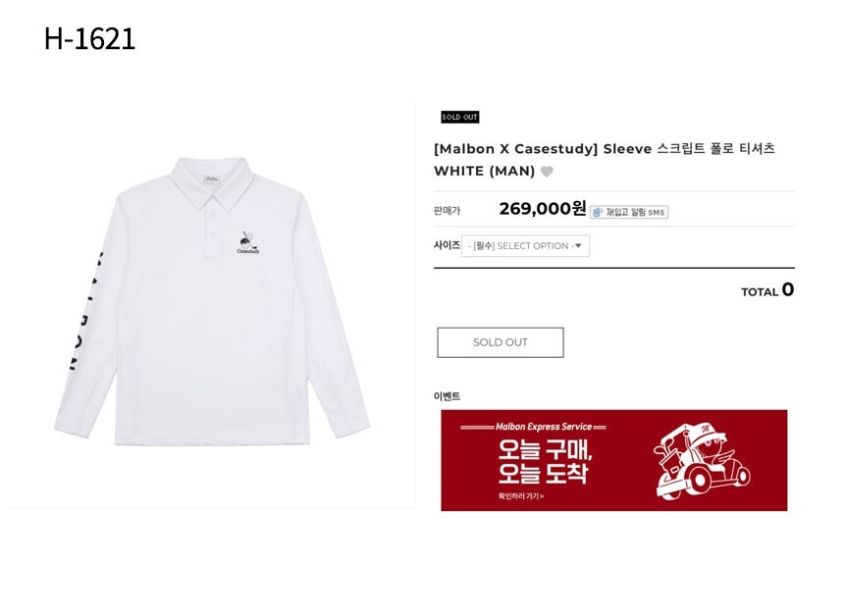844x616 pixels.
Task: Click the TOTAL 0 amount
Action: (767, 290)
